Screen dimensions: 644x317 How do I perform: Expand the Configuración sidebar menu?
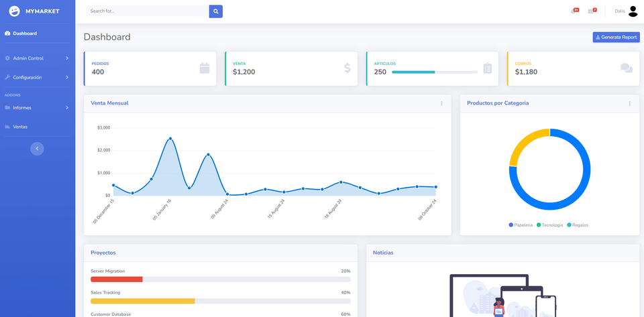(37, 77)
